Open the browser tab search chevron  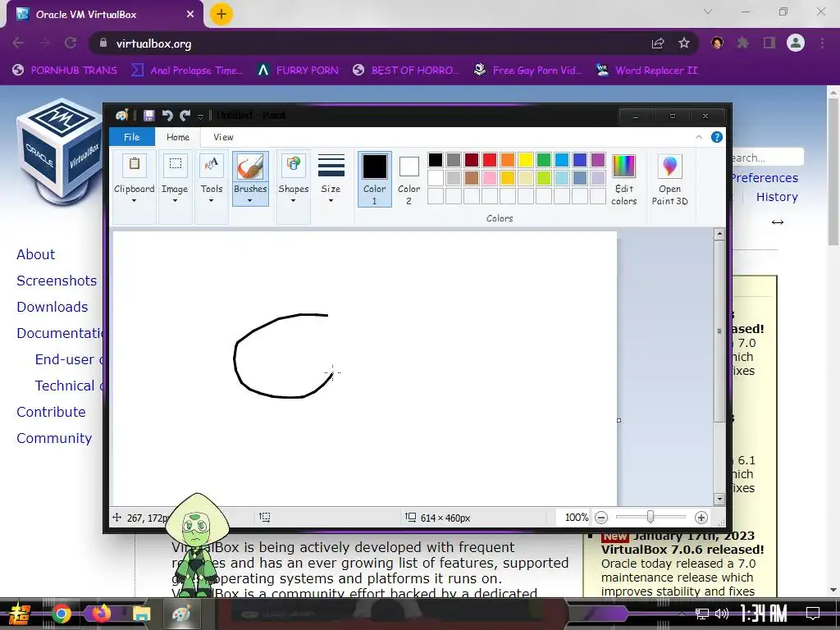click(x=708, y=11)
